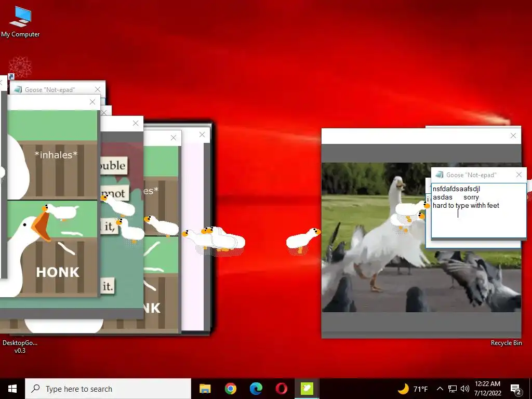
Task: Launch Microsoft Edge from the taskbar
Action: click(256, 389)
